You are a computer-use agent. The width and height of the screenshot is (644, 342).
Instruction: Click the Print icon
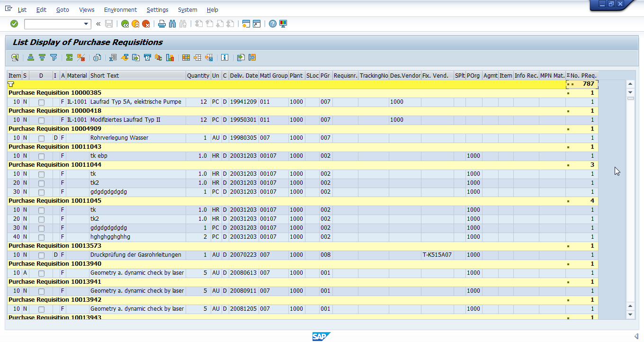[x=161, y=24]
